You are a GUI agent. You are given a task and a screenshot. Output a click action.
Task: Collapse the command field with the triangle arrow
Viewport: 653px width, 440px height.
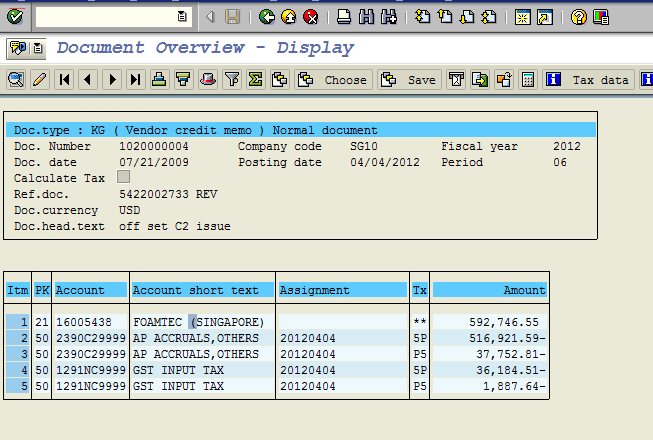210,17
